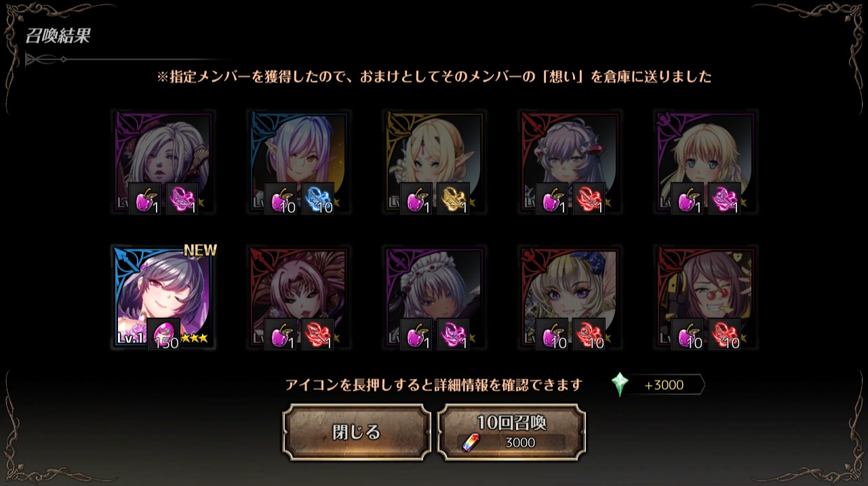Screen dimensions: 868x486
Task: Select the gold-framed blonde elf character card
Action: pyautogui.click(x=434, y=163)
